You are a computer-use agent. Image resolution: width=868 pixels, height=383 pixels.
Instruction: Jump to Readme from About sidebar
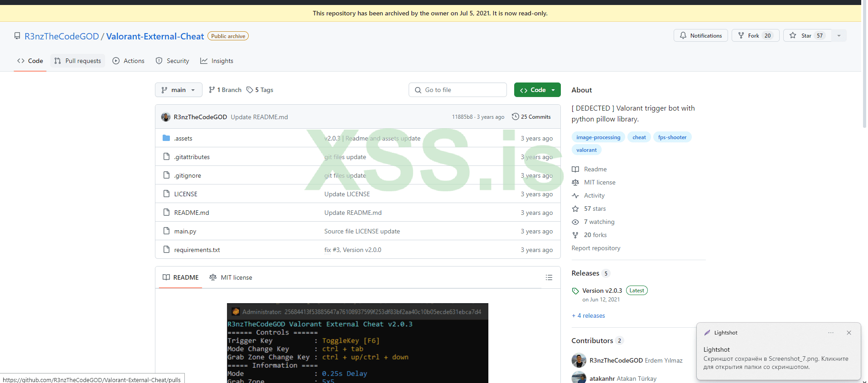click(589, 169)
